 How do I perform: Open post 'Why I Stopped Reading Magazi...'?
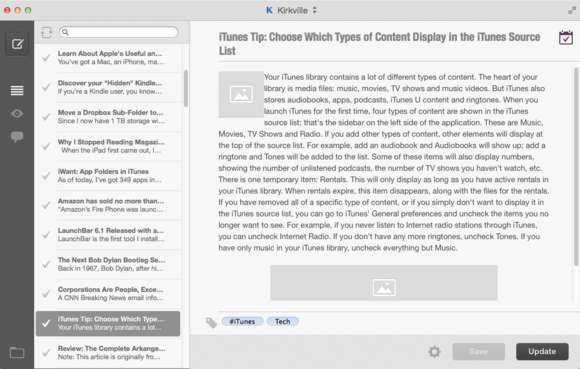[108, 146]
